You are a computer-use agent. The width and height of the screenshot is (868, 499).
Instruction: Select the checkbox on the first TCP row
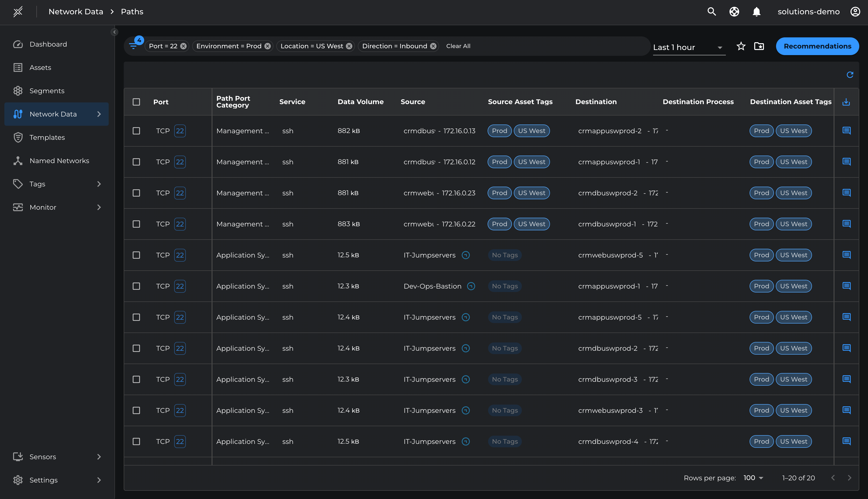coord(136,131)
